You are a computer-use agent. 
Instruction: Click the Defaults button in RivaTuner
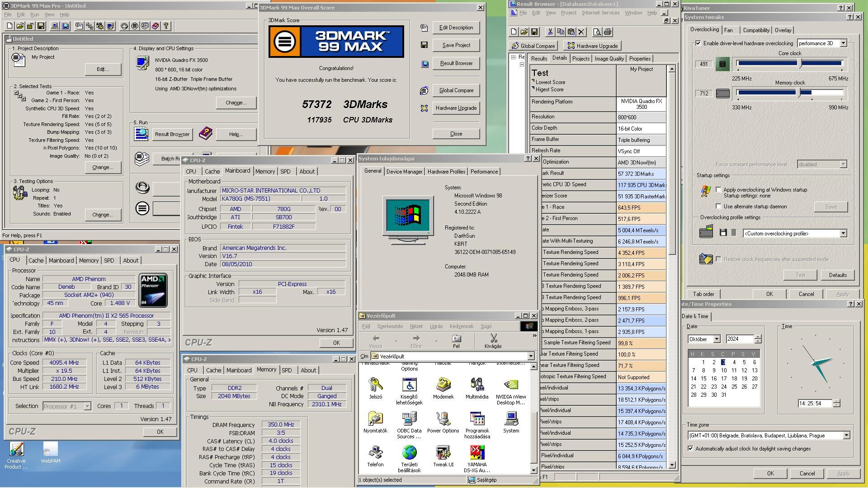pyautogui.click(x=837, y=275)
